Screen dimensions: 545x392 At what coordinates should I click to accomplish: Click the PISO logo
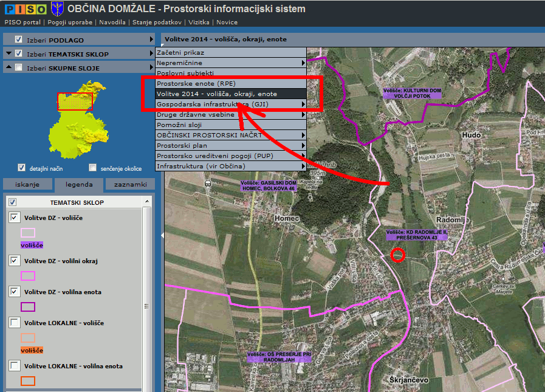point(24,9)
